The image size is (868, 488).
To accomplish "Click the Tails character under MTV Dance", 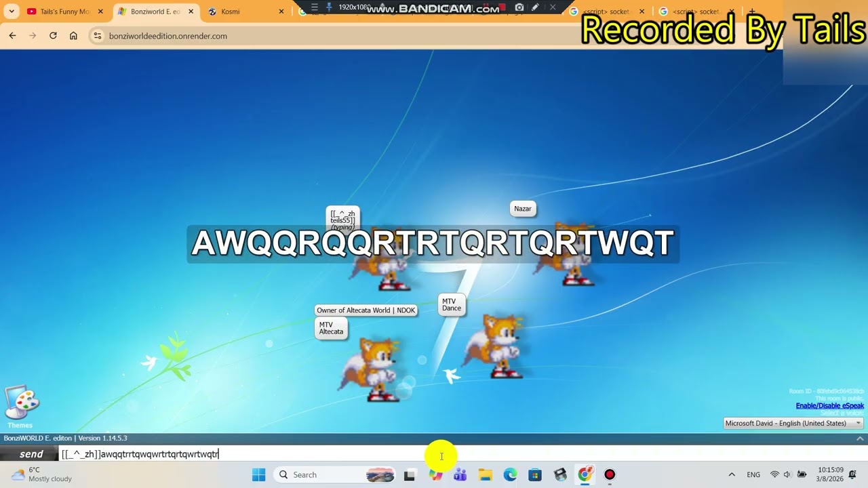I will point(494,346).
